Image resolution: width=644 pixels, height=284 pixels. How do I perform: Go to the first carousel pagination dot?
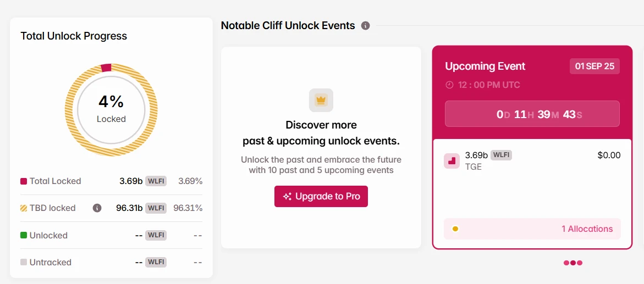[x=566, y=263]
